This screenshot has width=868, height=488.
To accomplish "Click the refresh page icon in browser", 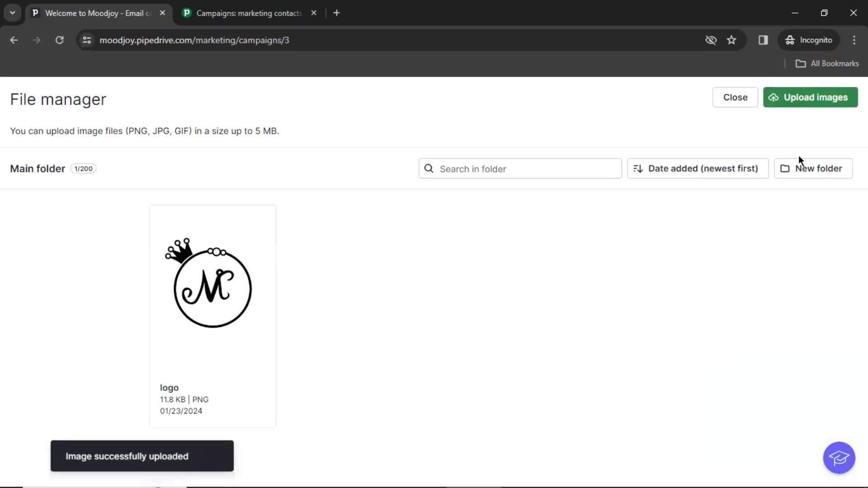I will (x=59, y=40).
